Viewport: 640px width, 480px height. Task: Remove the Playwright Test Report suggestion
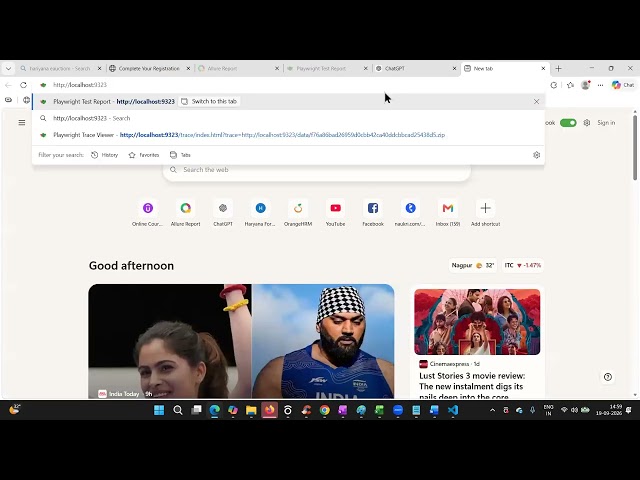tap(536, 102)
